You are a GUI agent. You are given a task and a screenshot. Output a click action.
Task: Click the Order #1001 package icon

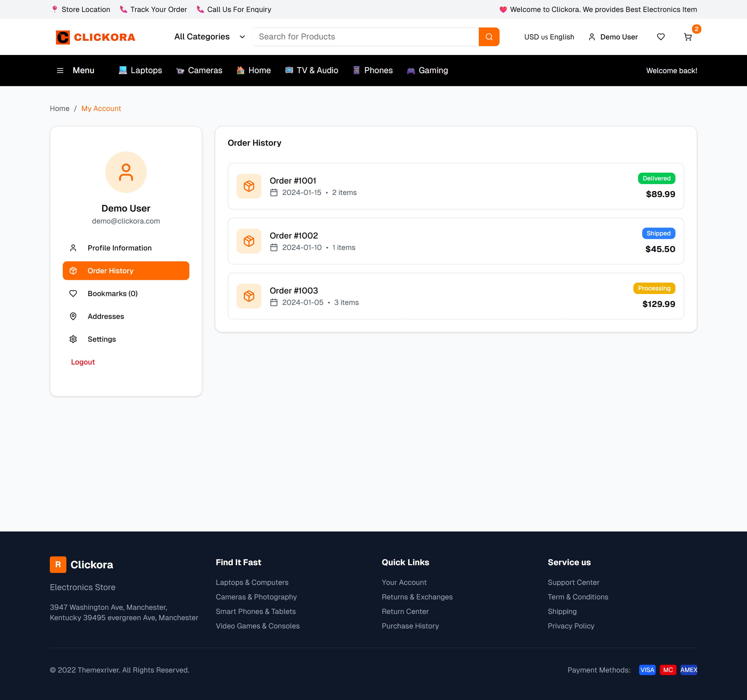coord(249,186)
